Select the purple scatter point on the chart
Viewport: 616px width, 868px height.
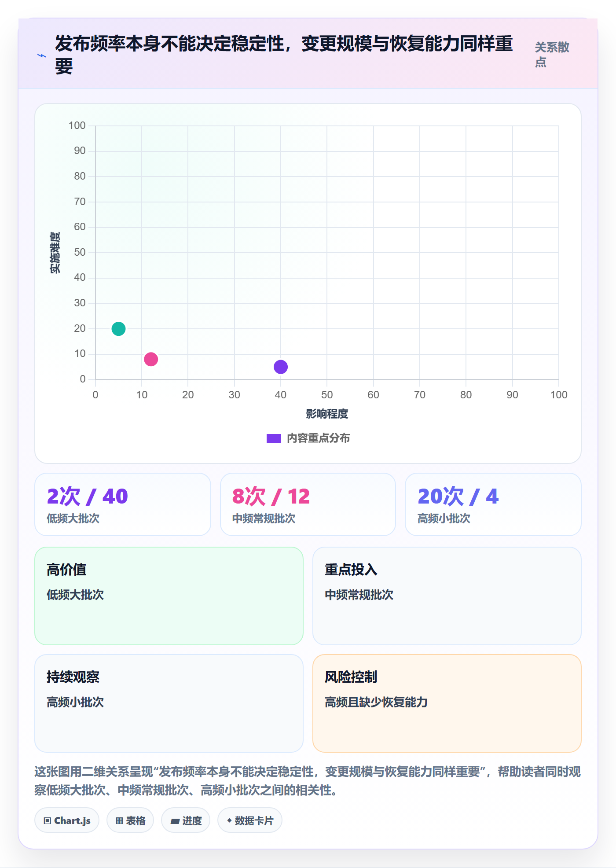[281, 367]
